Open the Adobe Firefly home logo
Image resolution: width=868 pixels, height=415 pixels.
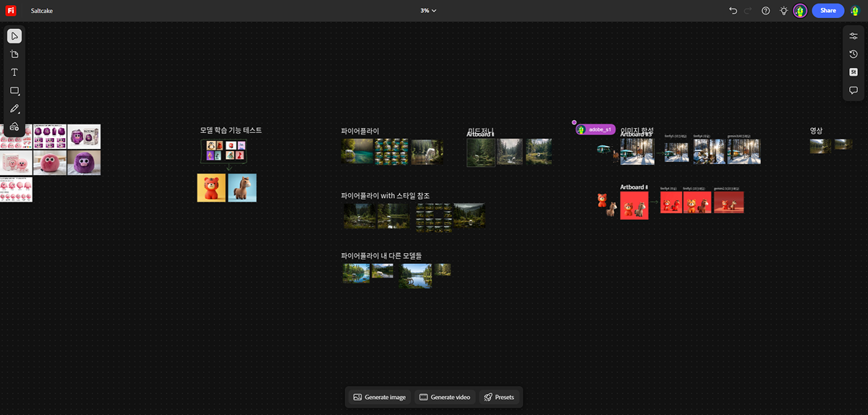click(11, 10)
